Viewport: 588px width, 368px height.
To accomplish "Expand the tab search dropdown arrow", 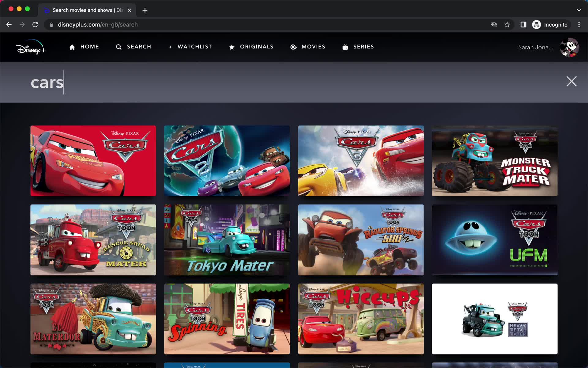I will tap(579, 10).
